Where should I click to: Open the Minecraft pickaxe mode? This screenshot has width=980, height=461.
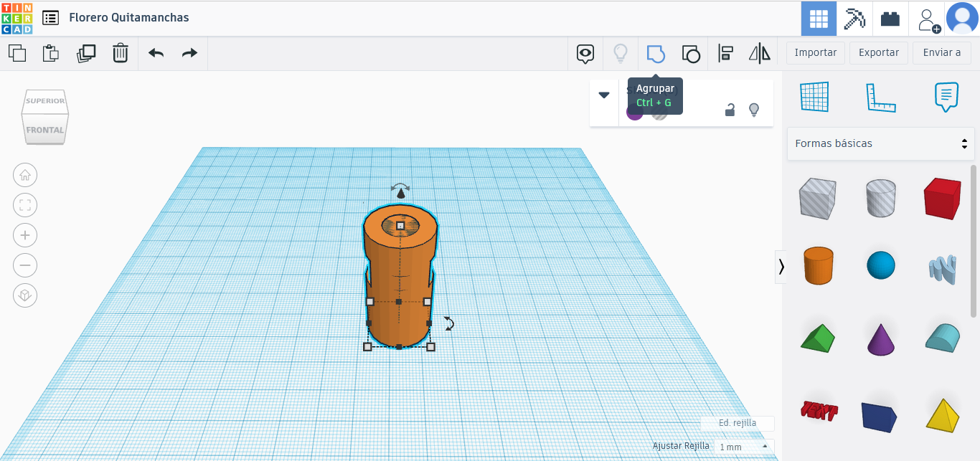854,19
